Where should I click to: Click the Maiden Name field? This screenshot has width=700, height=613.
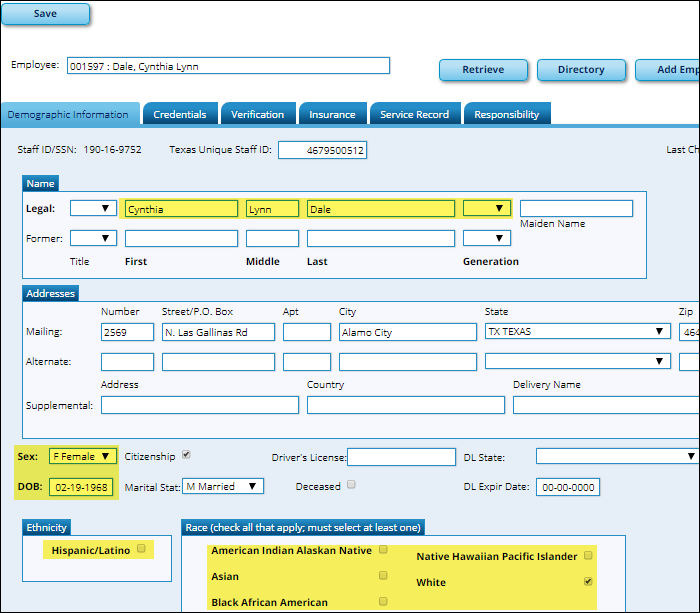pos(576,209)
